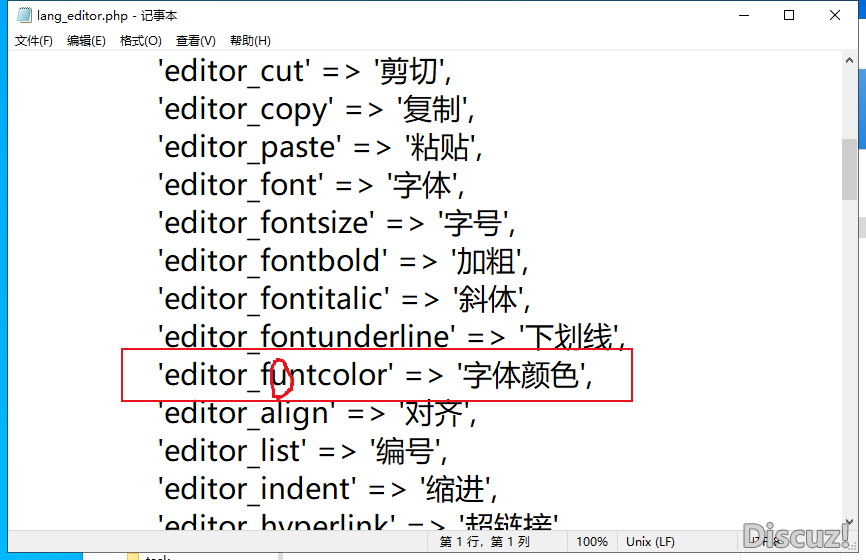Click the 'editor_font' => '字体' line

pyautogui.click(x=311, y=185)
